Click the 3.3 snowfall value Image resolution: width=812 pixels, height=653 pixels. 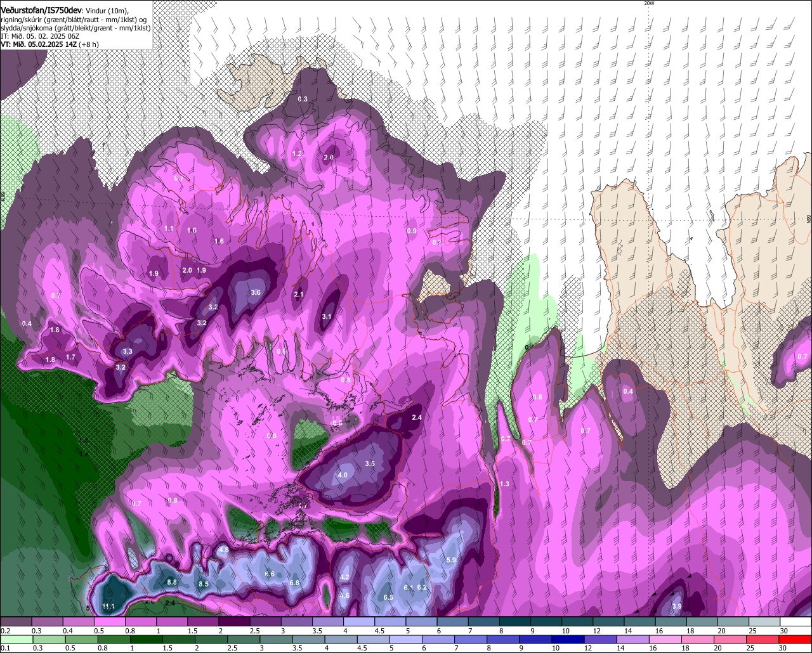coord(128,351)
